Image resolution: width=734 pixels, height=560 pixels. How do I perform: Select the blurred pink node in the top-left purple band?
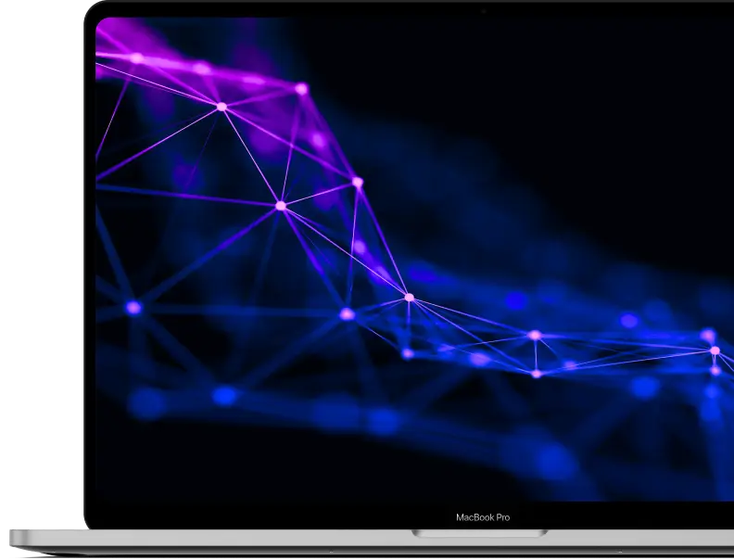(x=136, y=58)
